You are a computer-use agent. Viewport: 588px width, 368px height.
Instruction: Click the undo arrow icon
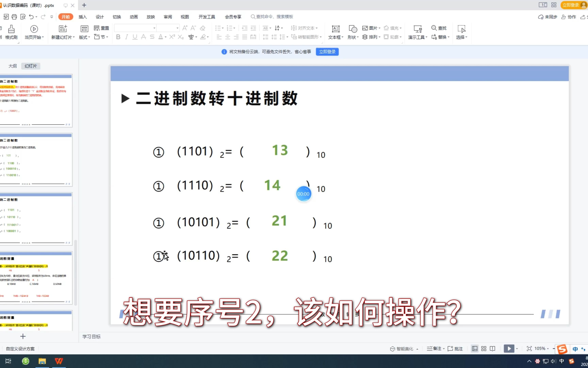tap(31, 17)
